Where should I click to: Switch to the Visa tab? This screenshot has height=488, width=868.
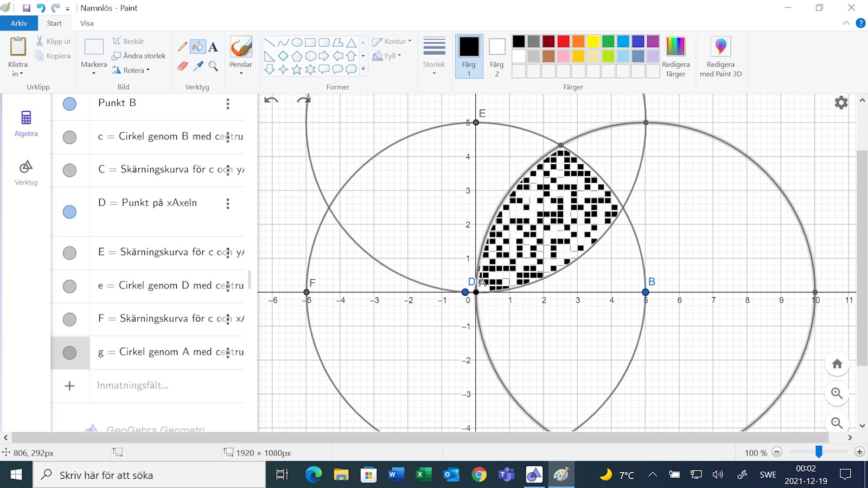(x=87, y=23)
